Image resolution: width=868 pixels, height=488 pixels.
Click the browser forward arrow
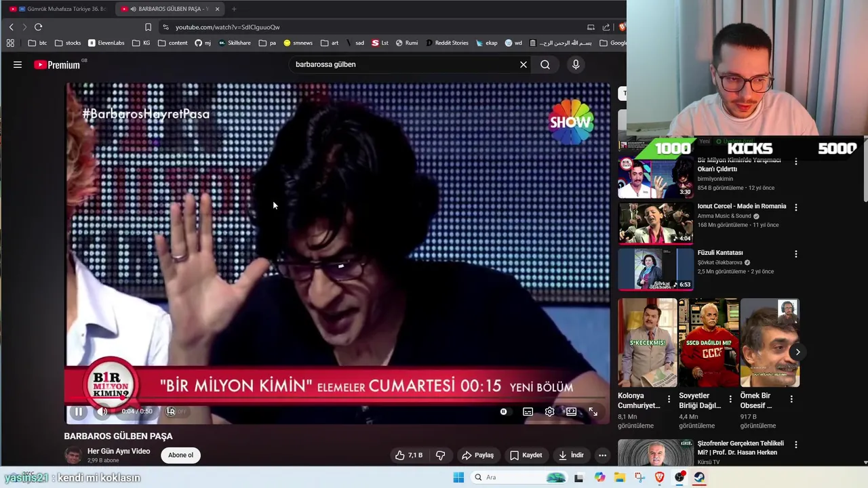pos(24,27)
